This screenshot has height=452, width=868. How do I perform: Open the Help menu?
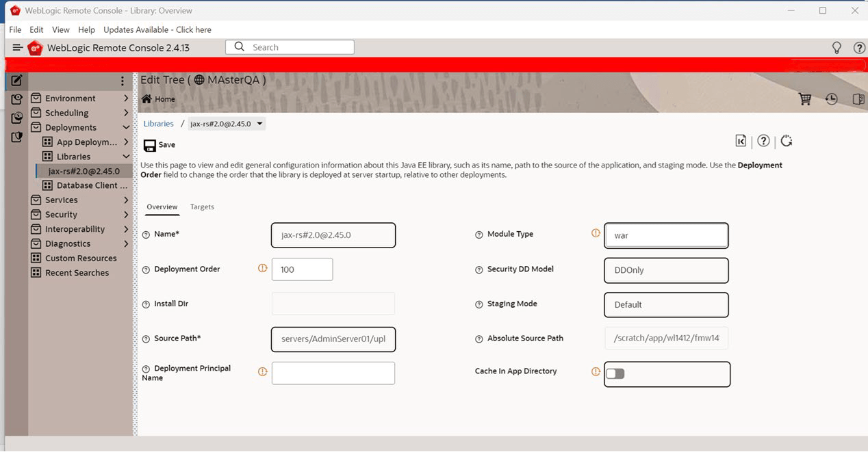86,30
